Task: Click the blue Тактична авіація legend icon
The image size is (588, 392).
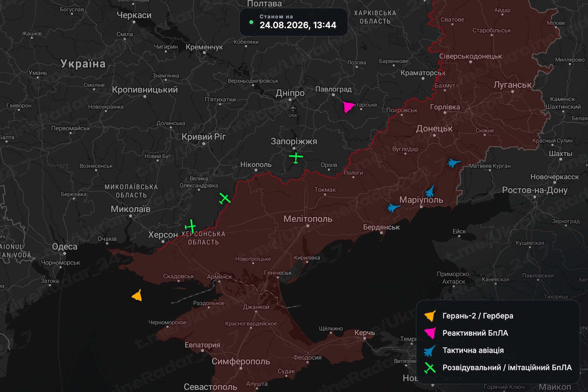Action: point(430,350)
